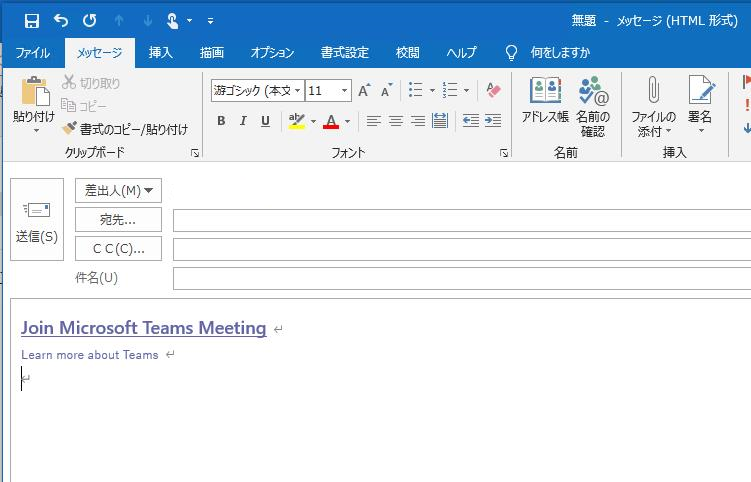Click into the 宛先 recipient field
Screen dimensions: 751x482
(x=462, y=220)
